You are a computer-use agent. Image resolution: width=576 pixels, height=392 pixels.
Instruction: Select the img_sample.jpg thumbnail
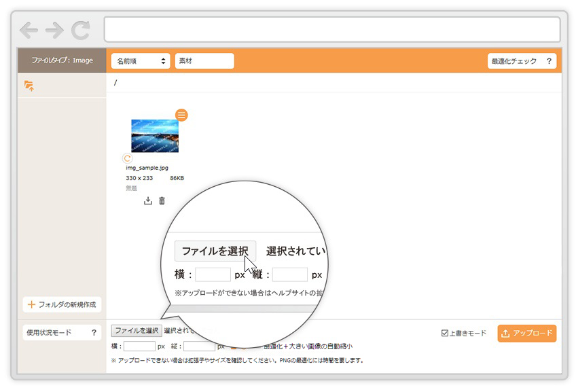point(155,136)
